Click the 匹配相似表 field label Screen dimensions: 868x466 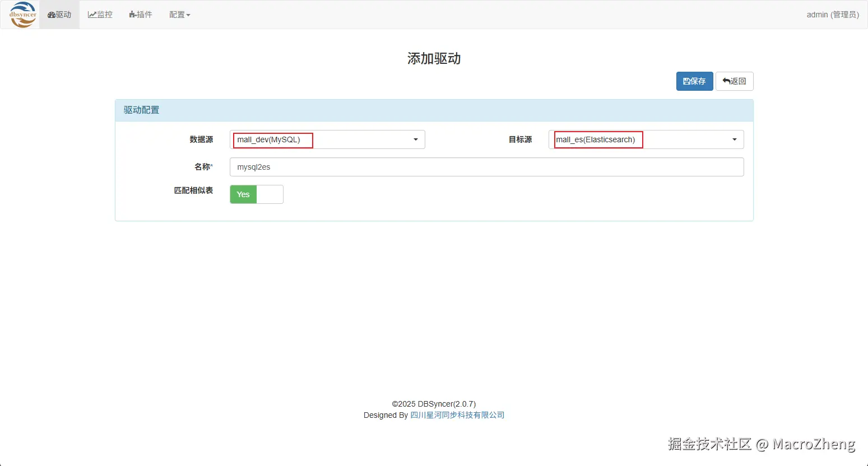click(x=193, y=190)
